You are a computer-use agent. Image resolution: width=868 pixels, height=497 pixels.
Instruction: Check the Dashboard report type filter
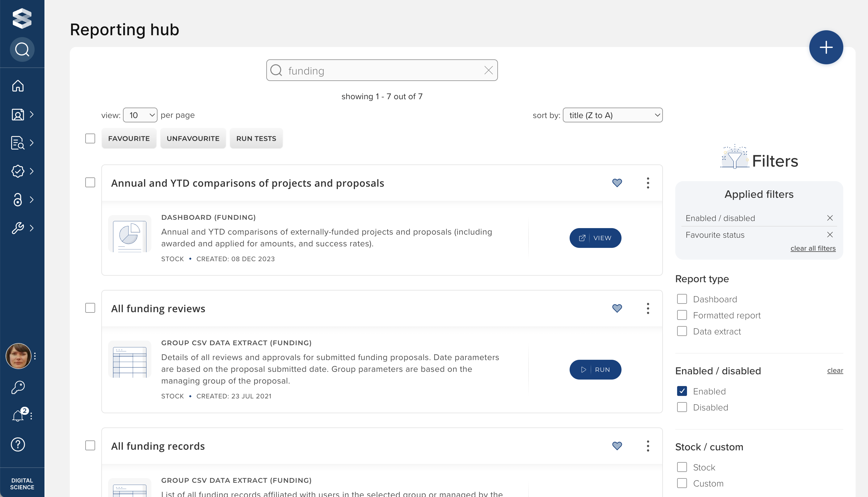click(681, 299)
